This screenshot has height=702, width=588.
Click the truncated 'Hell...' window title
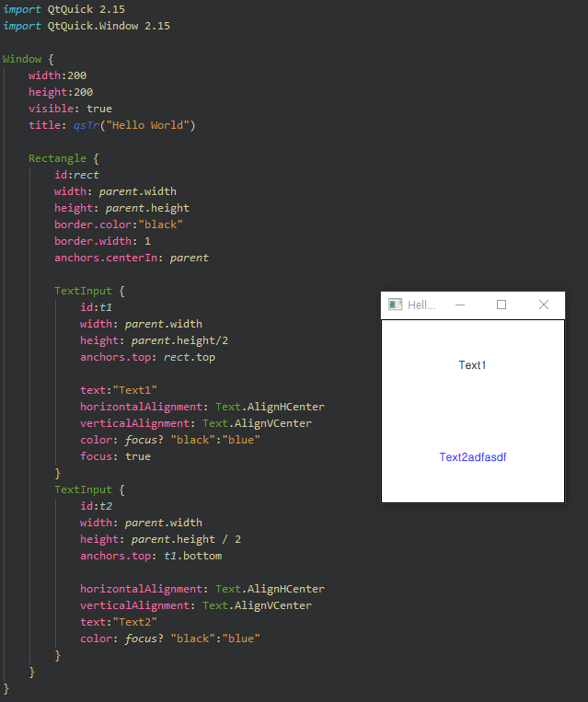421,305
